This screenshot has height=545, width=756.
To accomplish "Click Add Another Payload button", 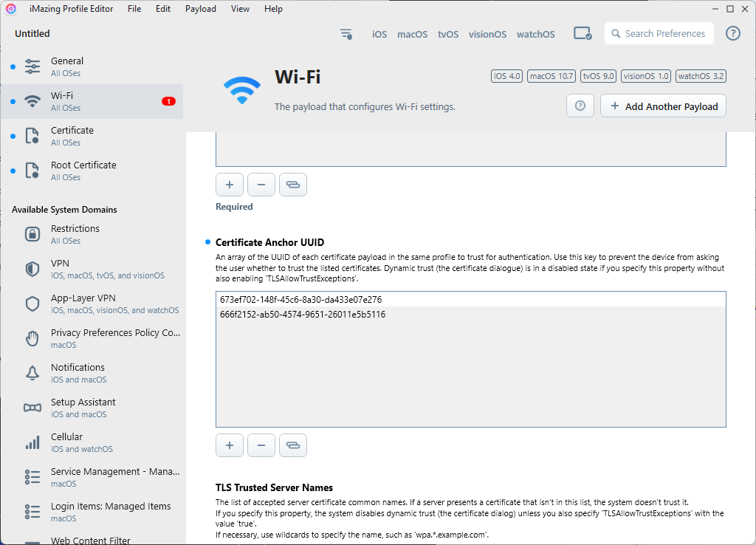I will coord(664,106).
